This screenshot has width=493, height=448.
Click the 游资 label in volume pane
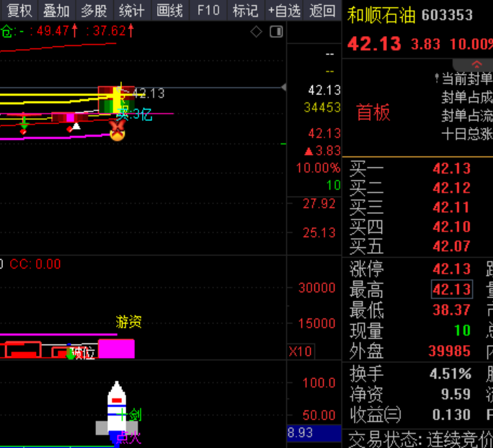[129, 322]
